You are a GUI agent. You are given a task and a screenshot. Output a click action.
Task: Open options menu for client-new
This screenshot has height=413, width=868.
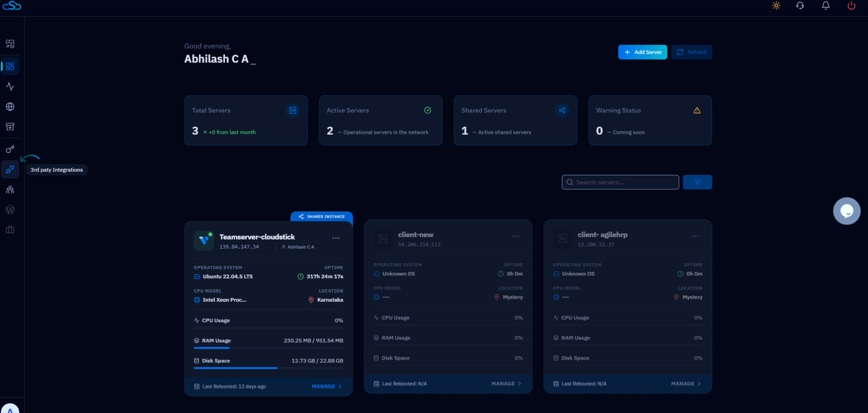pos(515,236)
